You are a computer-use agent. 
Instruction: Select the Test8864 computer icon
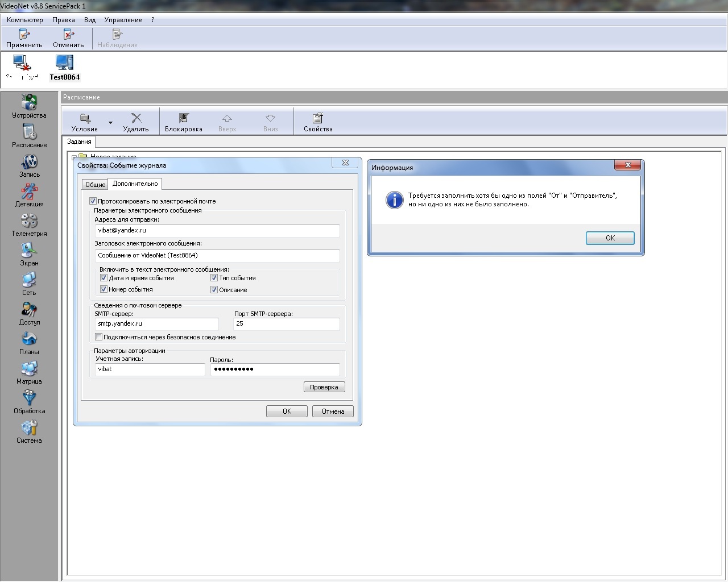click(64, 66)
